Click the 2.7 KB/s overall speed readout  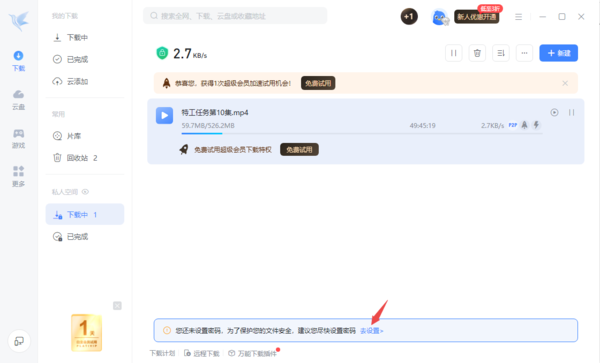190,54
